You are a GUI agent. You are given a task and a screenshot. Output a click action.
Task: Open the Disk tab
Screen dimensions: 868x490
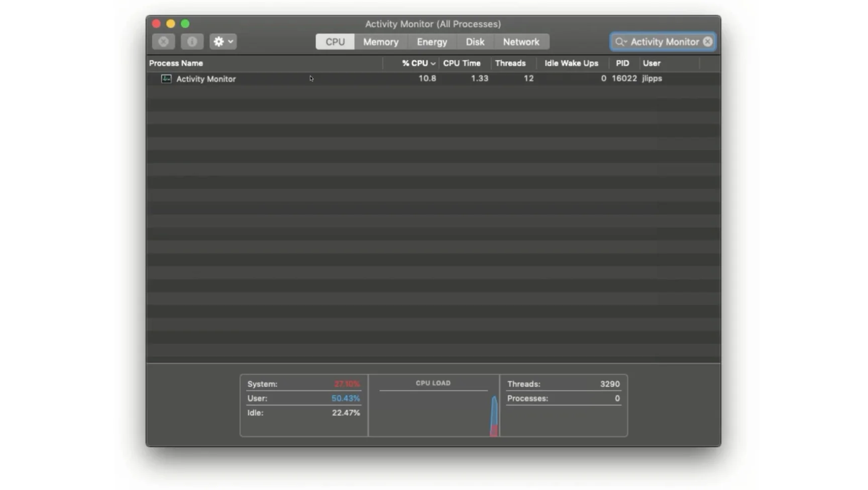click(475, 42)
